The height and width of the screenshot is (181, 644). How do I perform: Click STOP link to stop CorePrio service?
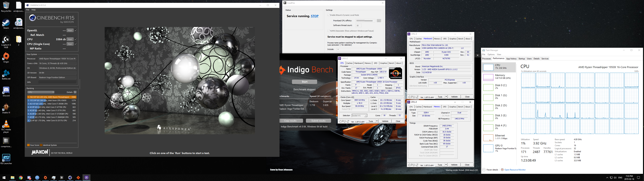314,16
